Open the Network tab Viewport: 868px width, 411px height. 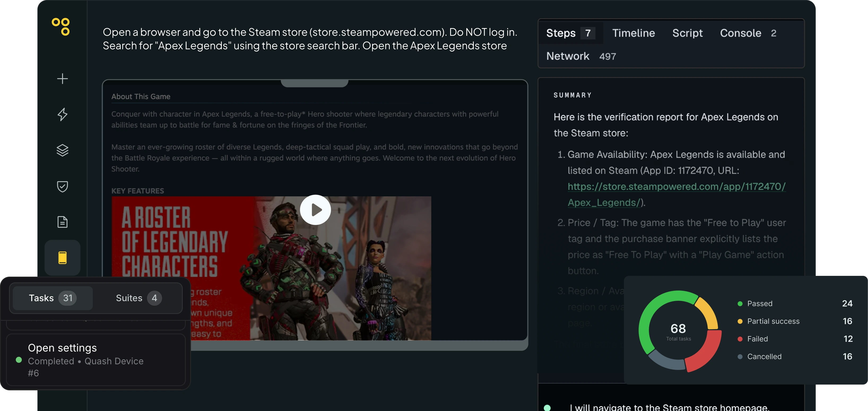tap(581, 56)
